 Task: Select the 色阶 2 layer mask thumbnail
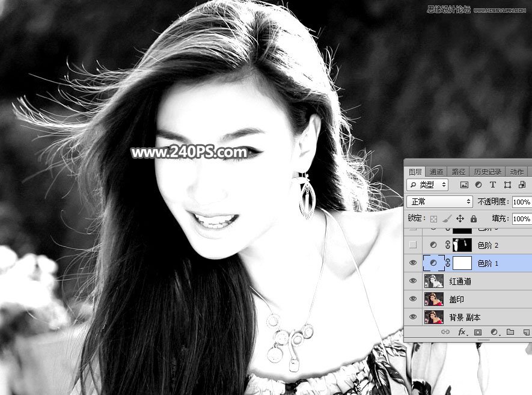coord(462,245)
